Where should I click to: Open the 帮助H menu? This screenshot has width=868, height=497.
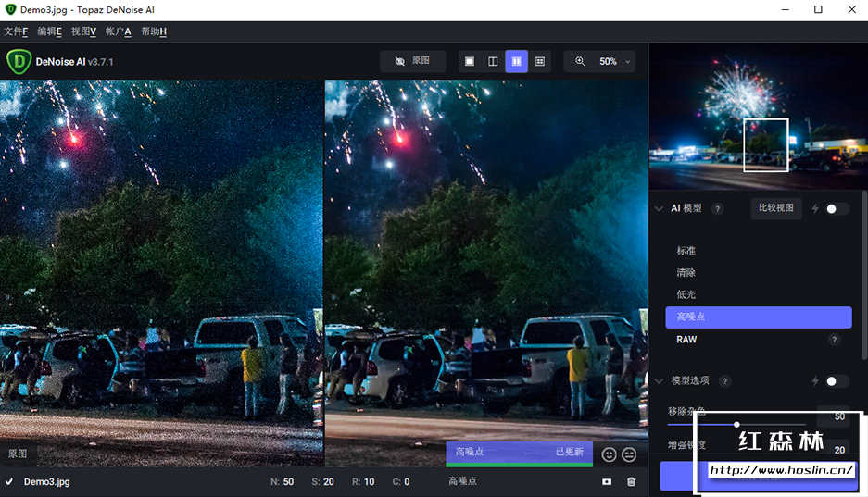[154, 31]
